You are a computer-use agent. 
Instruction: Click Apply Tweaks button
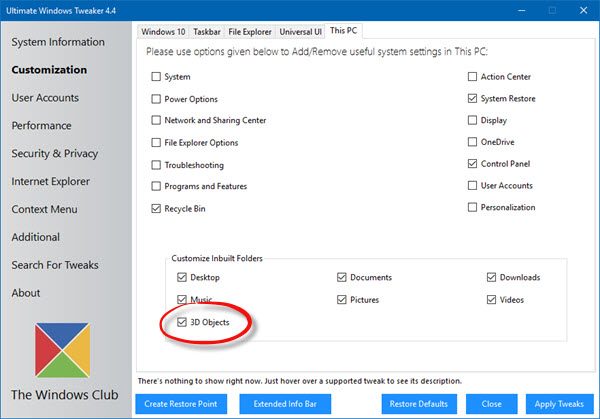point(559,404)
